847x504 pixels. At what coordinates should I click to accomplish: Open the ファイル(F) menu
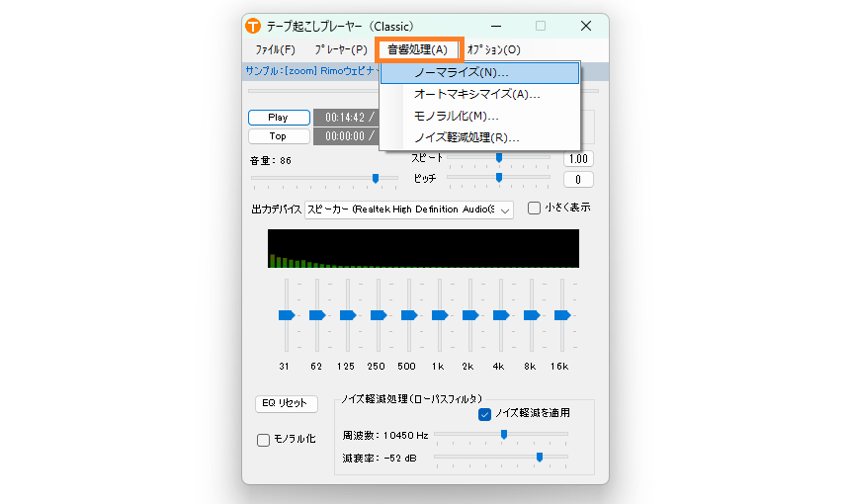coord(275,49)
